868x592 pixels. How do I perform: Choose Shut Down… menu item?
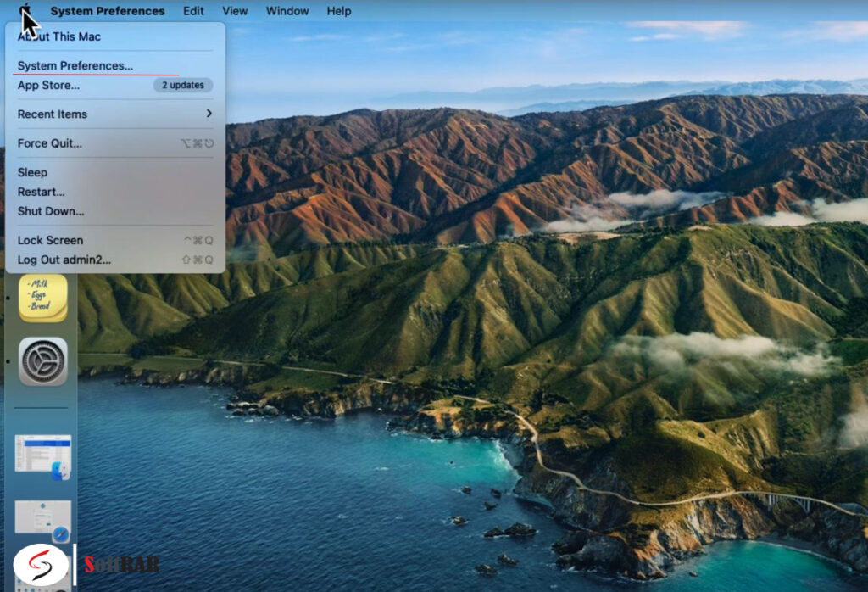pos(114,211)
